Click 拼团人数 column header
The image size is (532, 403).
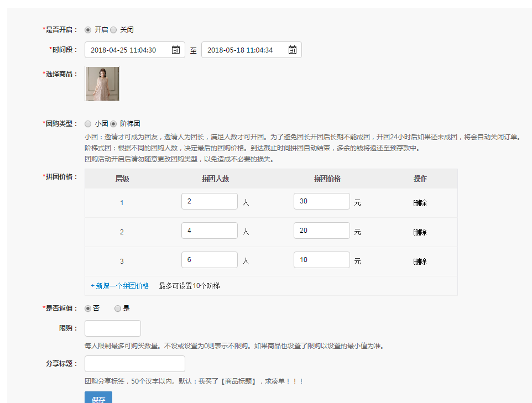point(216,179)
